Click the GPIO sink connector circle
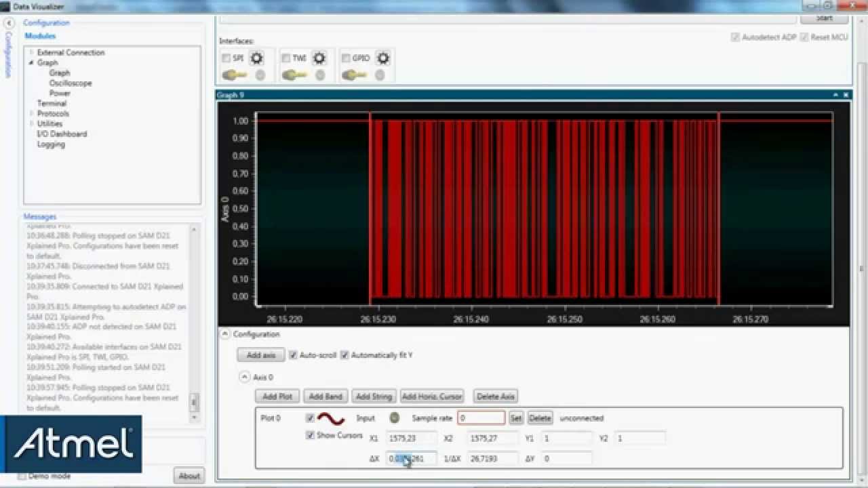868x488 pixels. [x=380, y=75]
